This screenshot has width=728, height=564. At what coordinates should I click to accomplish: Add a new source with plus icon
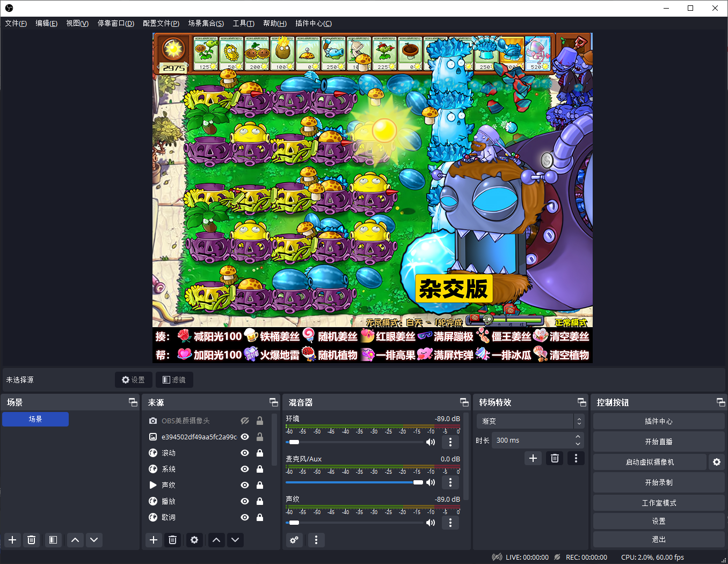(x=154, y=540)
